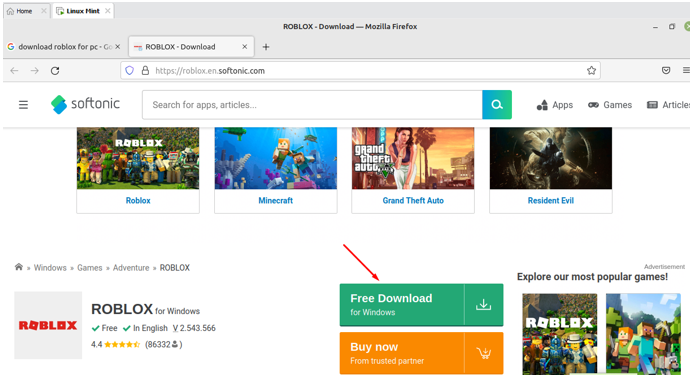
Task: Click the ROBLOX app logo image
Action: coord(48,325)
